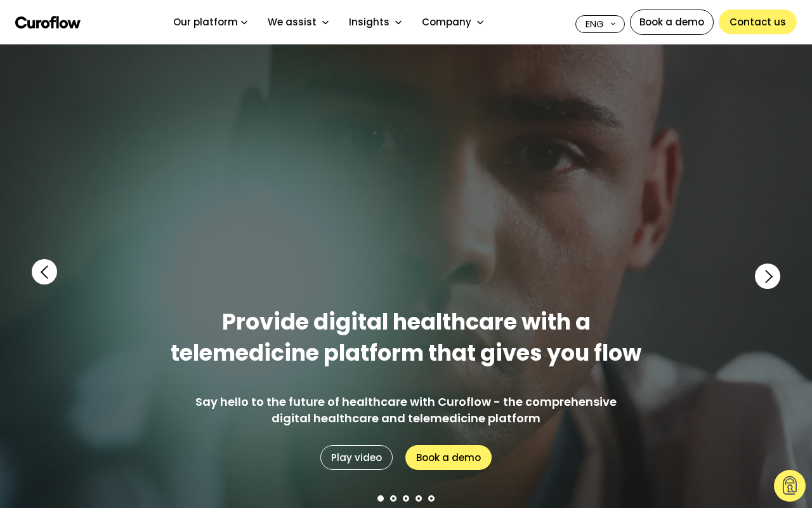Jump to the fourth carousel dot
The height and width of the screenshot is (508, 812).
419,498
